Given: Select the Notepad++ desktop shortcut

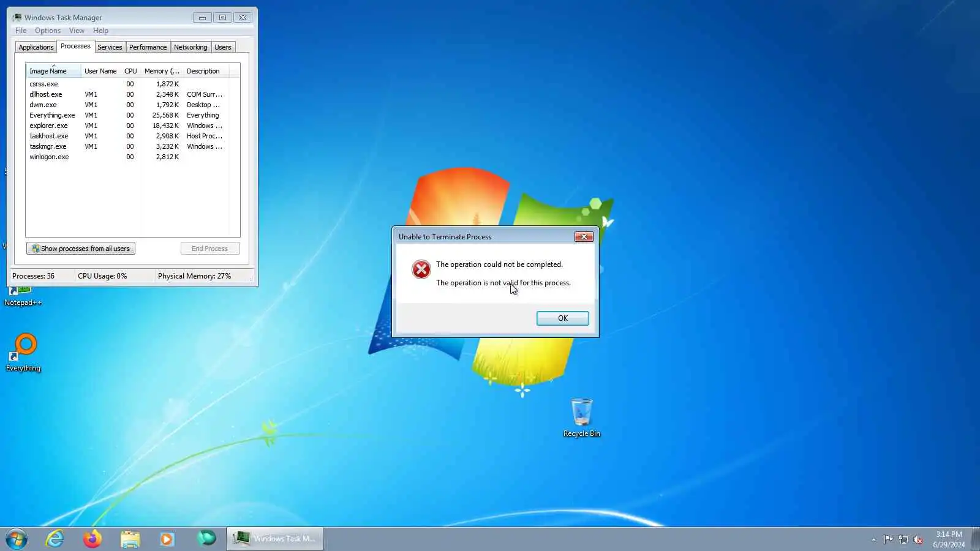Looking at the screenshot, I should pyautogui.click(x=23, y=296).
